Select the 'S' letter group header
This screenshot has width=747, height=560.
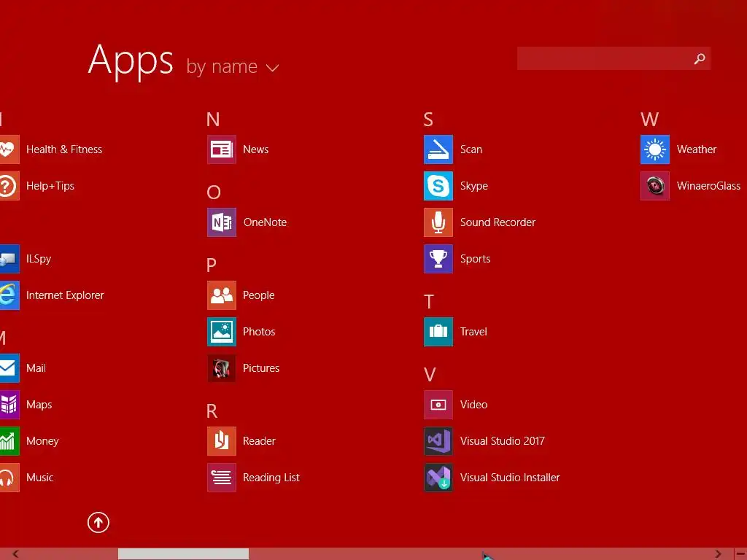tap(428, 120)
